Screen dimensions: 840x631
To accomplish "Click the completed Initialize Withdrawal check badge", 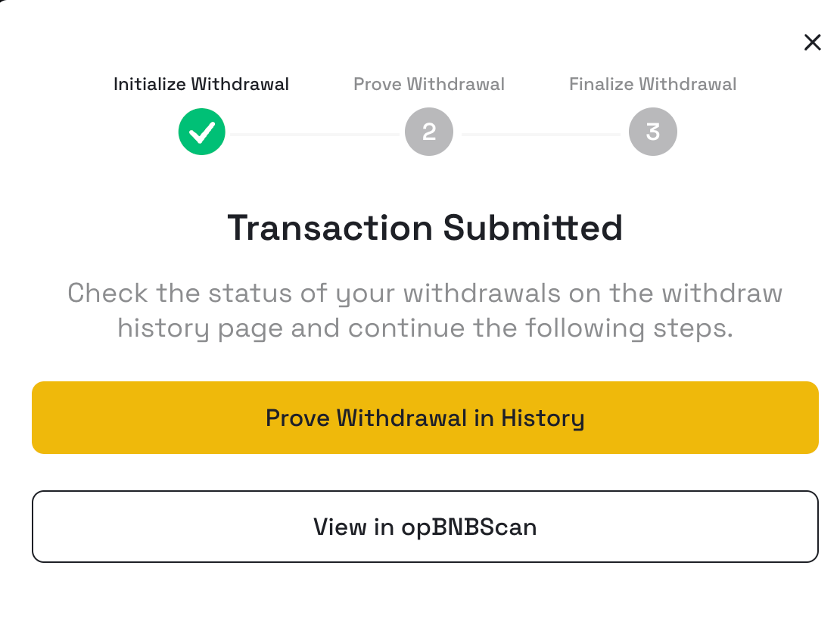I will [x=202, y=132].
